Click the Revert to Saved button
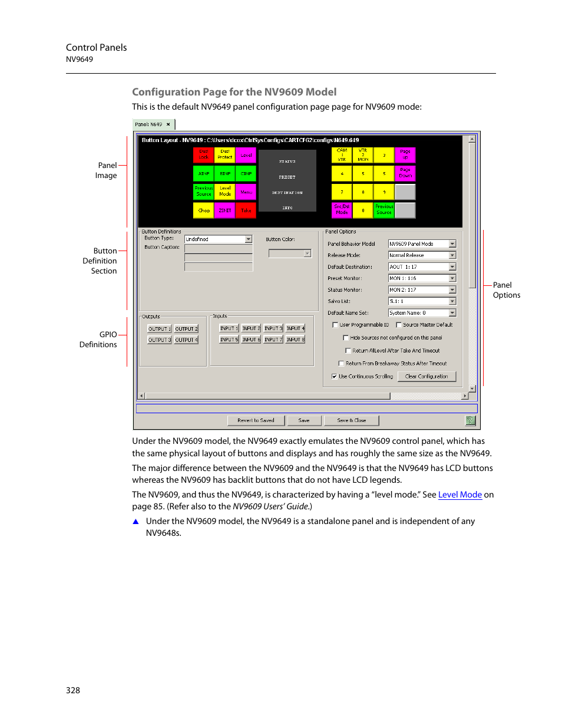The height and width of the screenshot is (728, 562). click(x=256, y=420)
